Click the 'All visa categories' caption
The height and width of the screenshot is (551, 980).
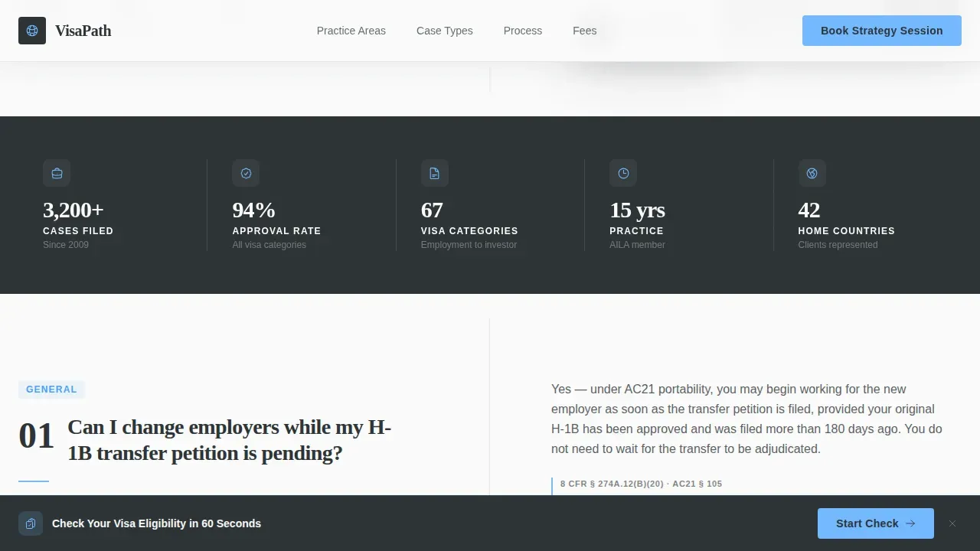click(x=269, y=245)
